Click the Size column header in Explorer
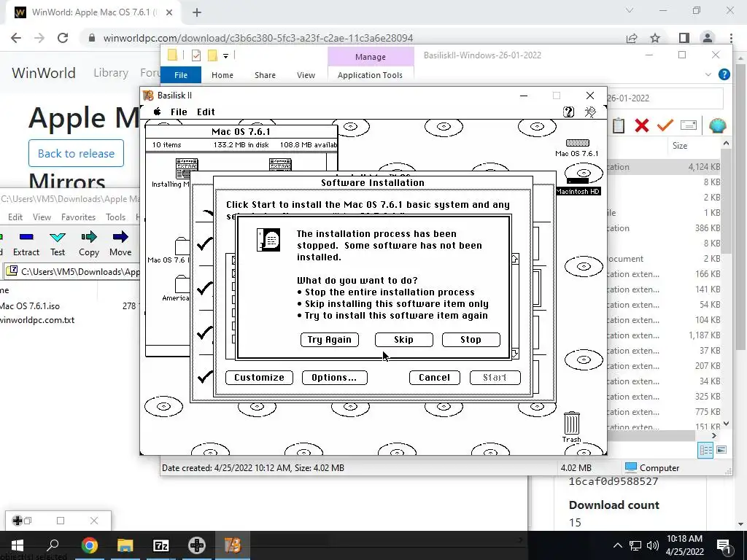Image resolution: width=747 pixels, height=560 pixels. click(680, 146)
